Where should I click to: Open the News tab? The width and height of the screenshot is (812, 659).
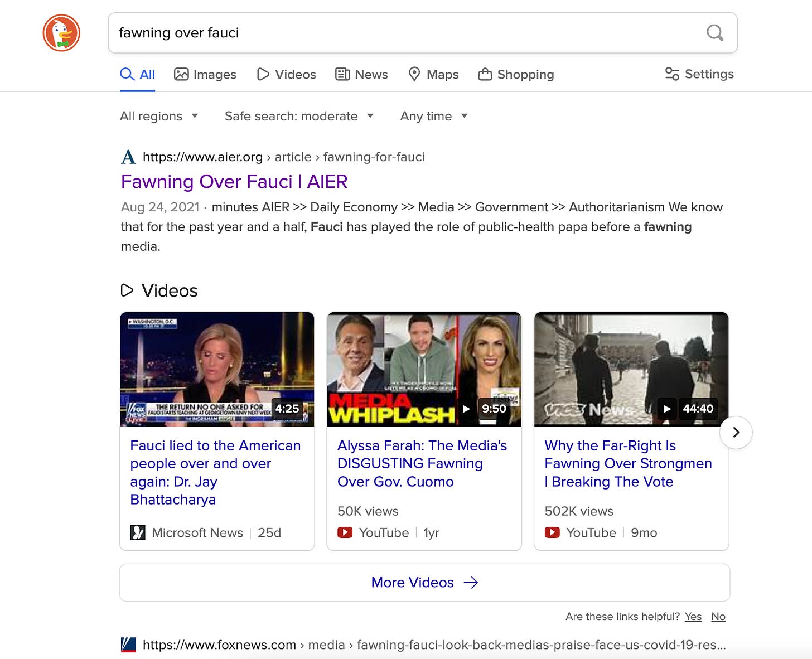tap(361, 74)
